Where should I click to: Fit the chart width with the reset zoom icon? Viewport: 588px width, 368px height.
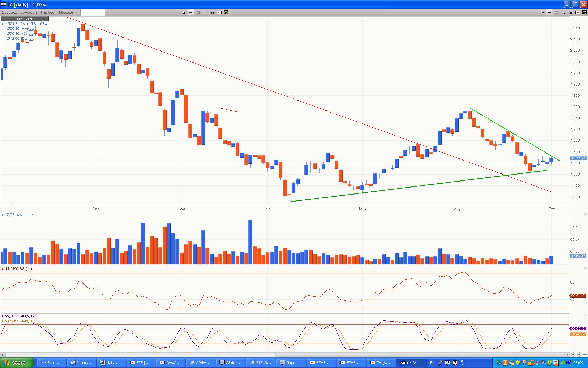point(584,355)
